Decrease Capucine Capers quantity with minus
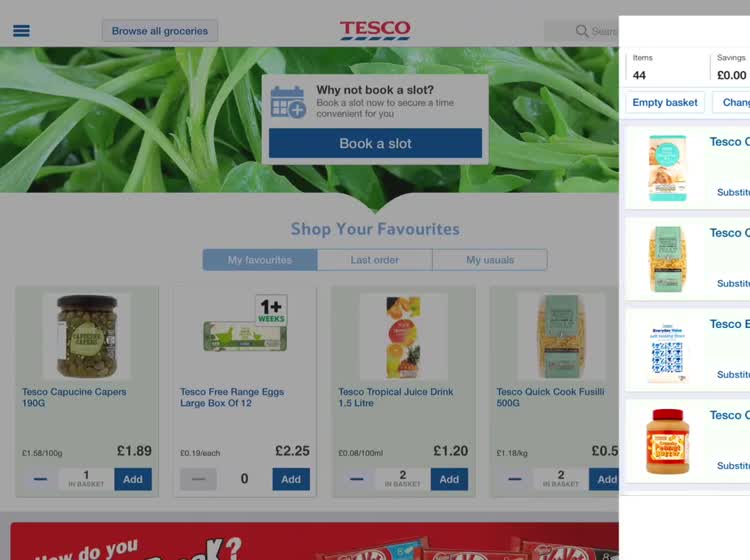 (x=40, y=479)
